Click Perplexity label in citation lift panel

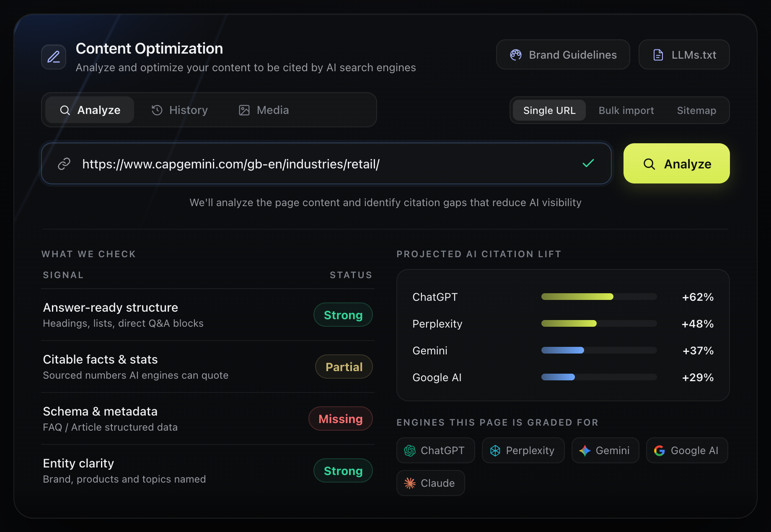[x=437, y=324]
